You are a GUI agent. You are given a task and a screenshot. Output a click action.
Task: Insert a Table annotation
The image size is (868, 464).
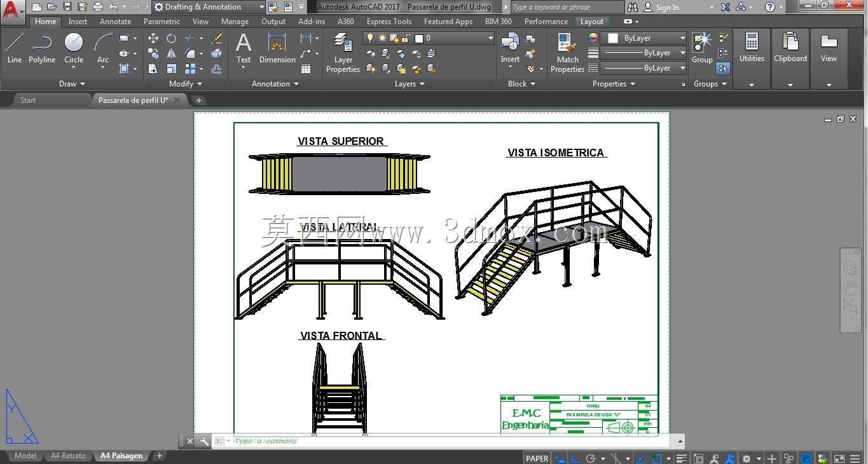pos(306,69)
